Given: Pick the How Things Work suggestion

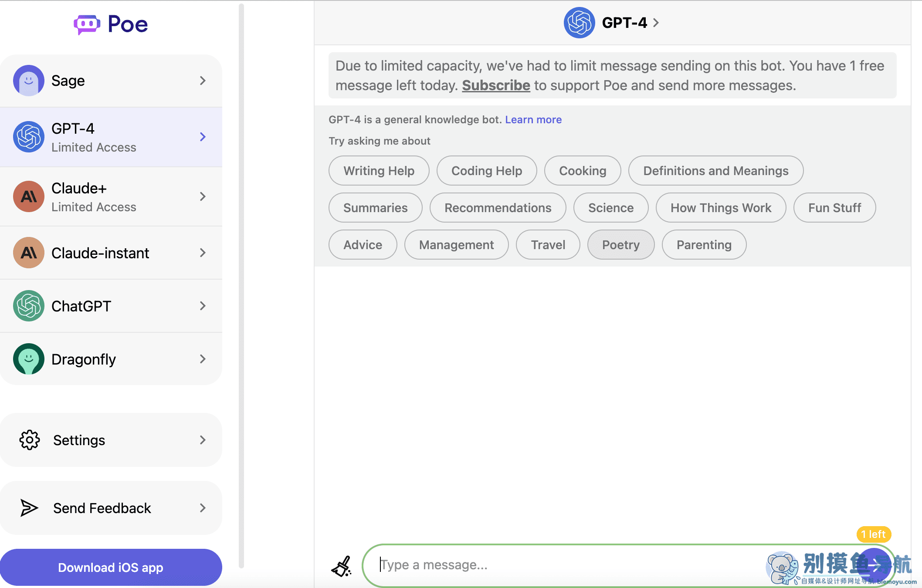Looking at the screenshot, I should point(721,208).
